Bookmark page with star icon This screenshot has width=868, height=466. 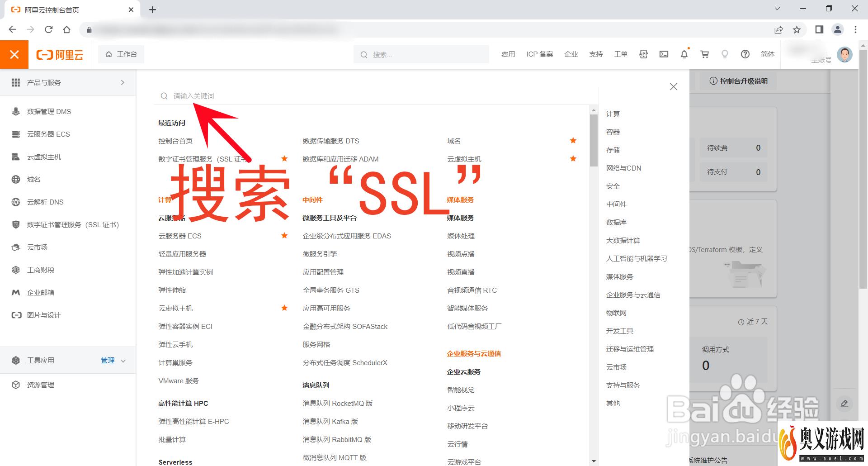tap(797, 30)
